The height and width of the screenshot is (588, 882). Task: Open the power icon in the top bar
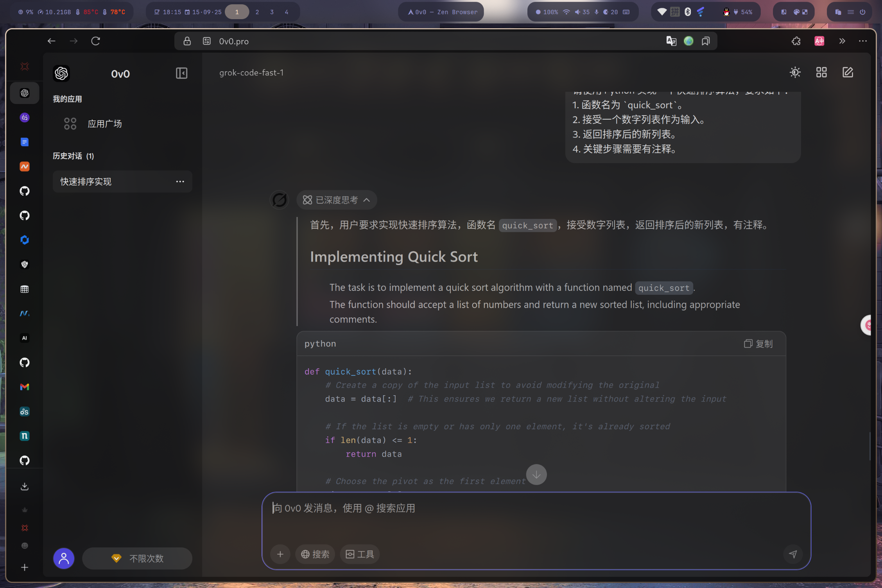pyautogui.click(x=863, y=12)
